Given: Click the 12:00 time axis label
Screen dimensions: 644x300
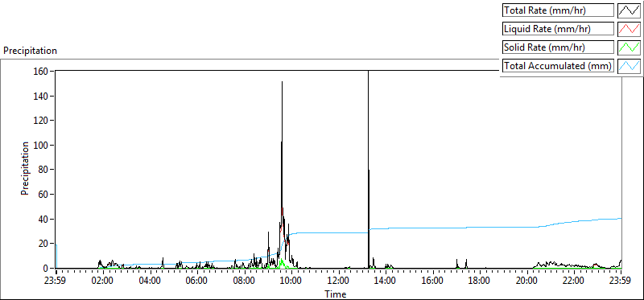Looking at the screenshot, I should (x=338, y=282).
